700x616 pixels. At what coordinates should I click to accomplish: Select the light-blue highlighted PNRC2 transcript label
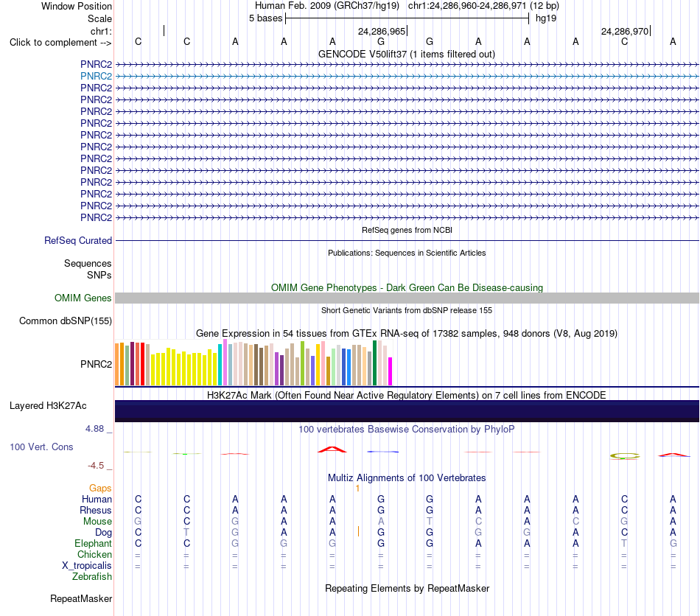96,76
